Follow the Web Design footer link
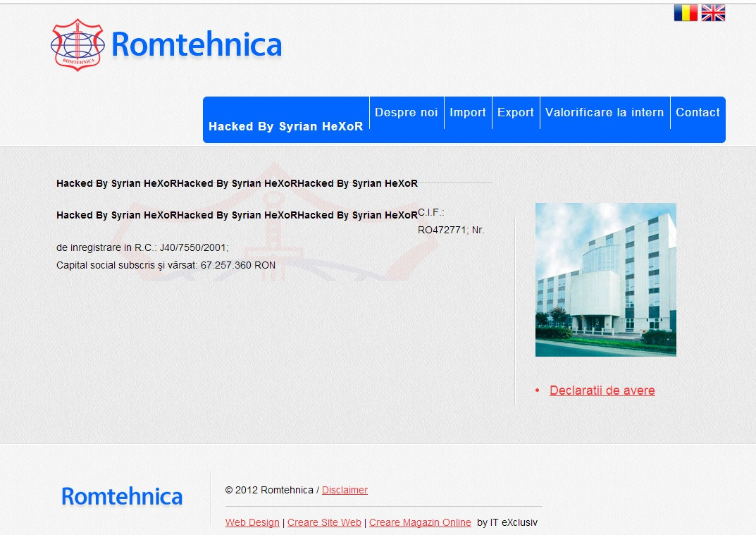This screenshot has height=535, width=756. tap(252, 522)
